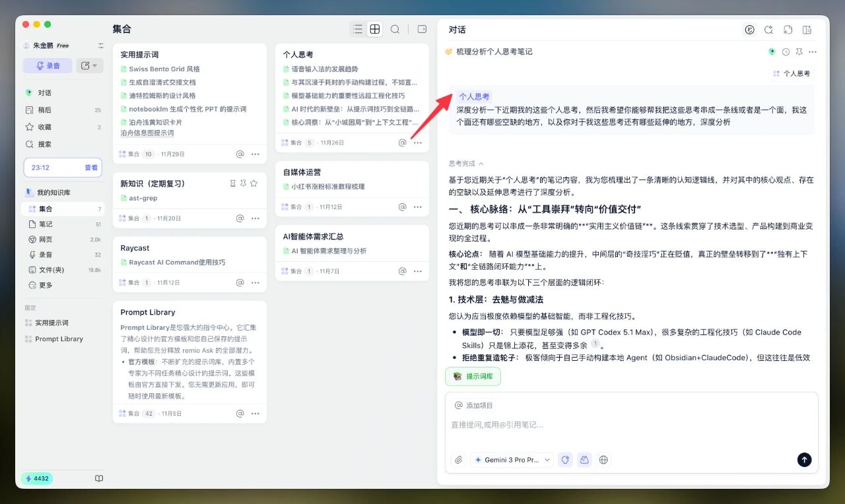Switch to list view layout

click(358, 29)
